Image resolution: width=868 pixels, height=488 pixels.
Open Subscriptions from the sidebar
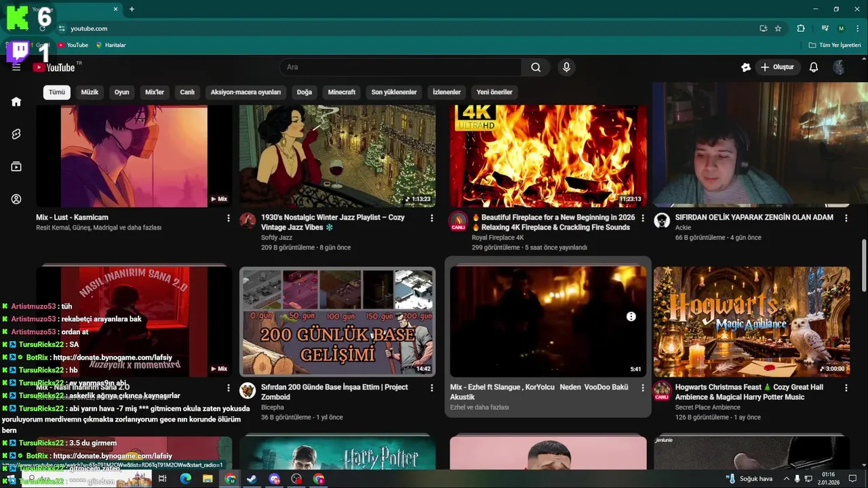tap(16, 167)
